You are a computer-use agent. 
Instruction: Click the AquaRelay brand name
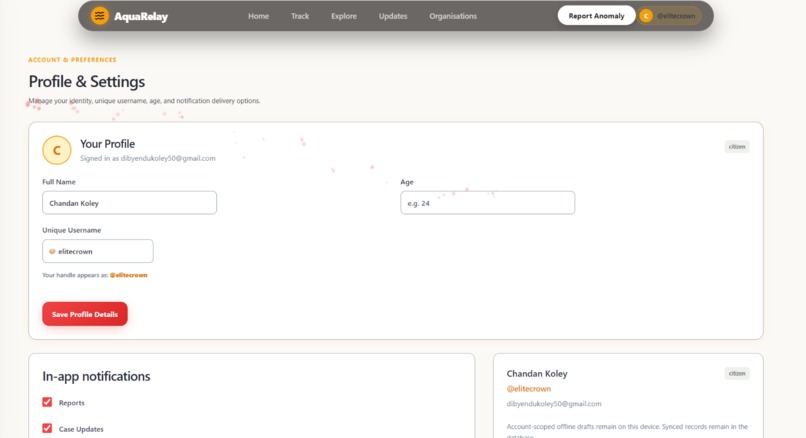[141, 16]
